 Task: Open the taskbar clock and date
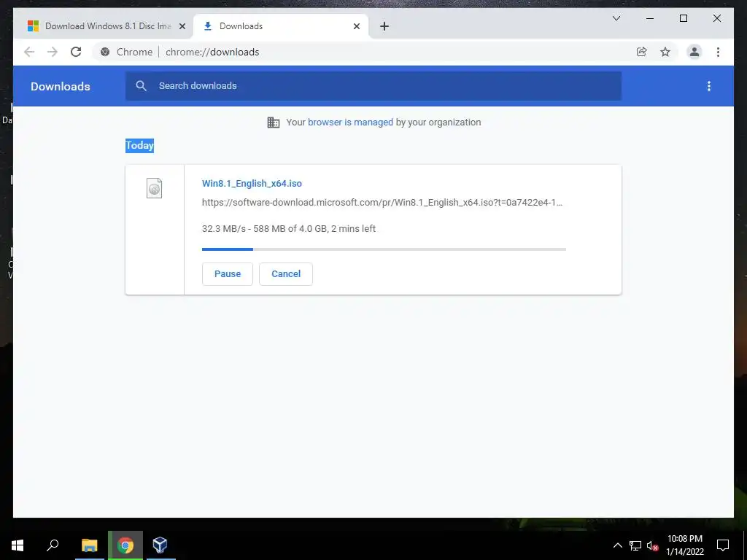point(684,545)
